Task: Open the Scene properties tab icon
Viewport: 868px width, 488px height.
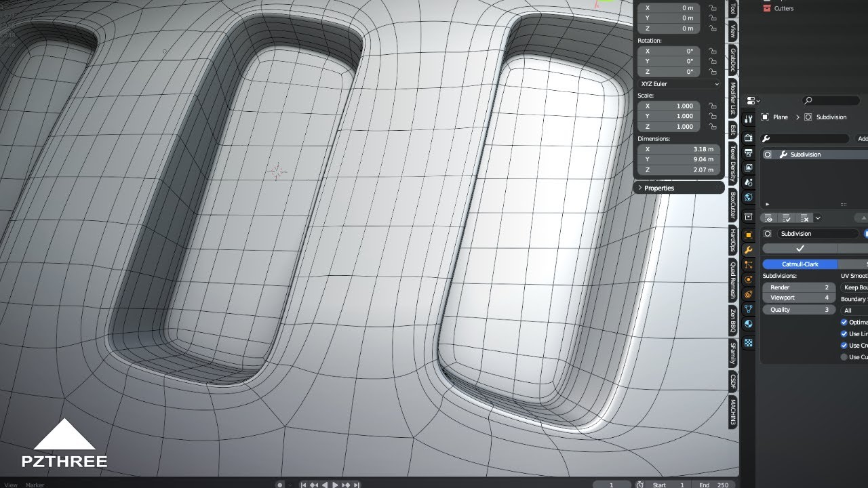Action: 749,182
